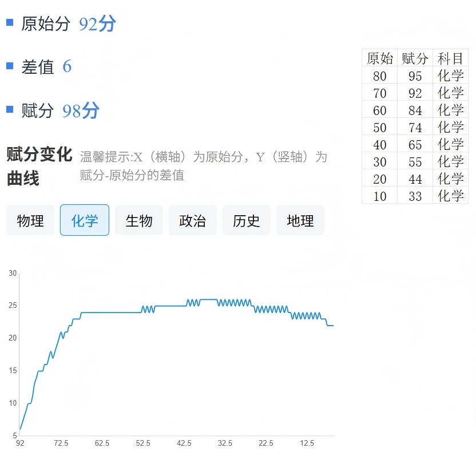Switch to the 物理 subject tab

click(x=30, y=220)
